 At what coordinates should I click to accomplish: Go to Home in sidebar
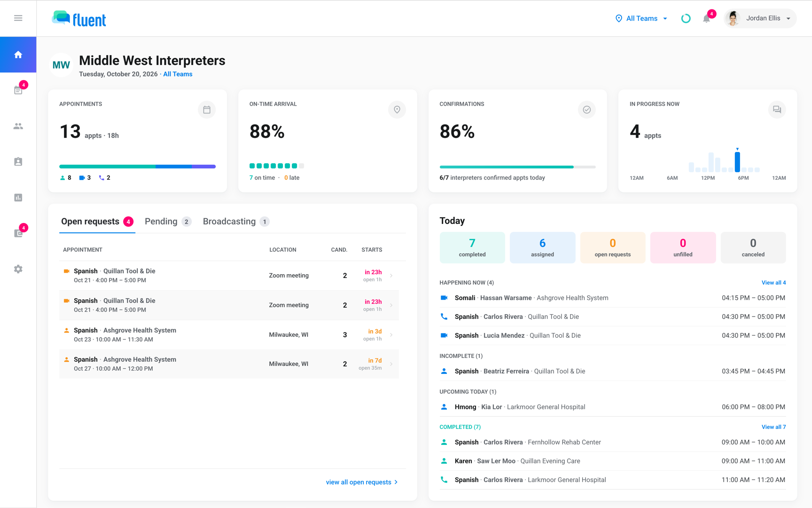click(18, 55)
